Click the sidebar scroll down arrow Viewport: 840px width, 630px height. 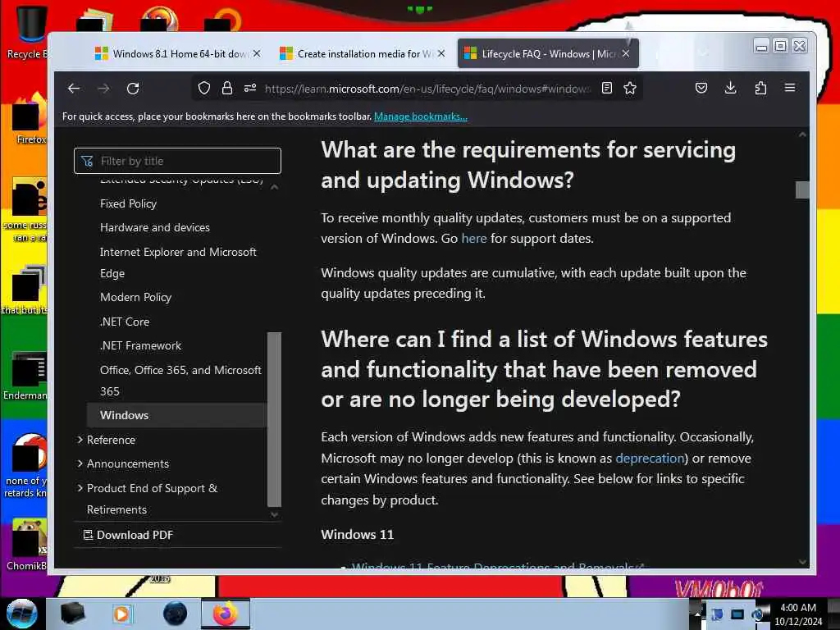click(274, 514)
